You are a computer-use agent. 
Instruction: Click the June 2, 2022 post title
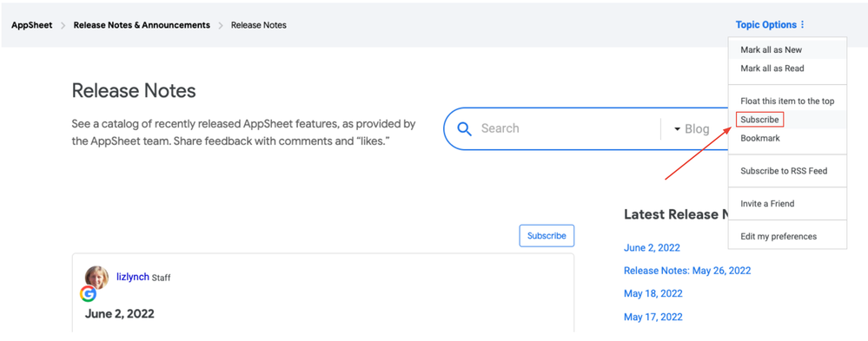pyautogui.click(x=120, y=314)
